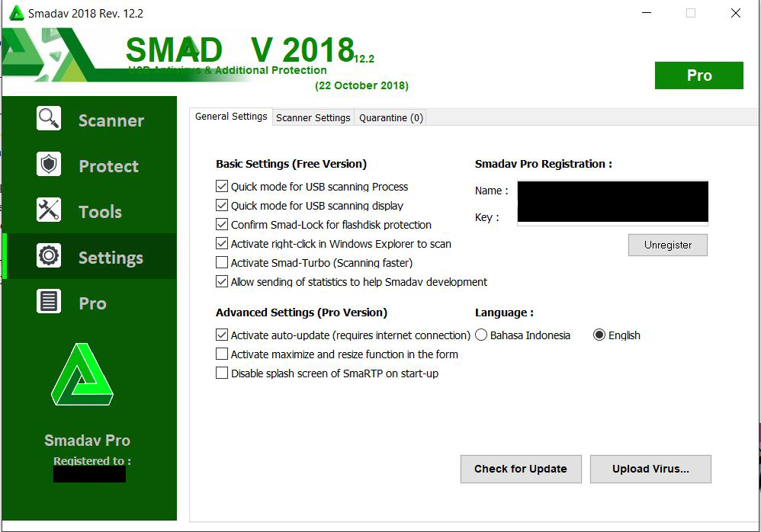This screenshot has height=532, width=761.
Task: Enable maximize and resize function
Action: [222, 354]
